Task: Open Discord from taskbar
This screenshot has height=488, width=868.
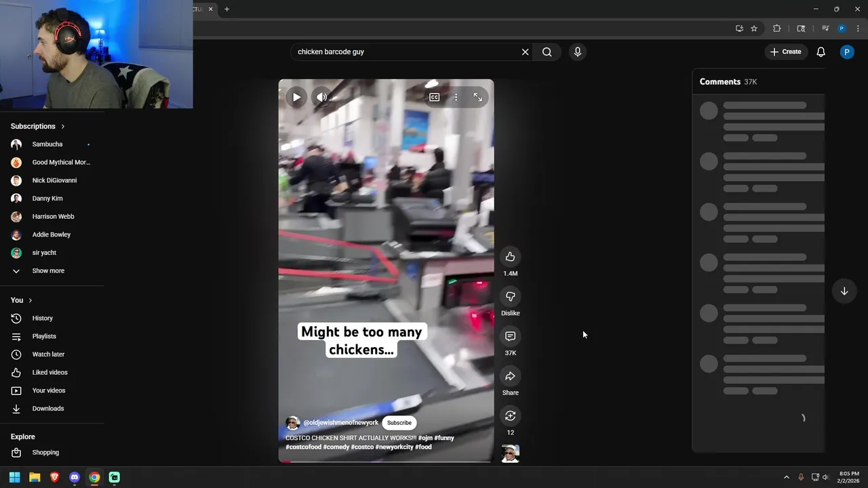Action: [x=75, y=477]
